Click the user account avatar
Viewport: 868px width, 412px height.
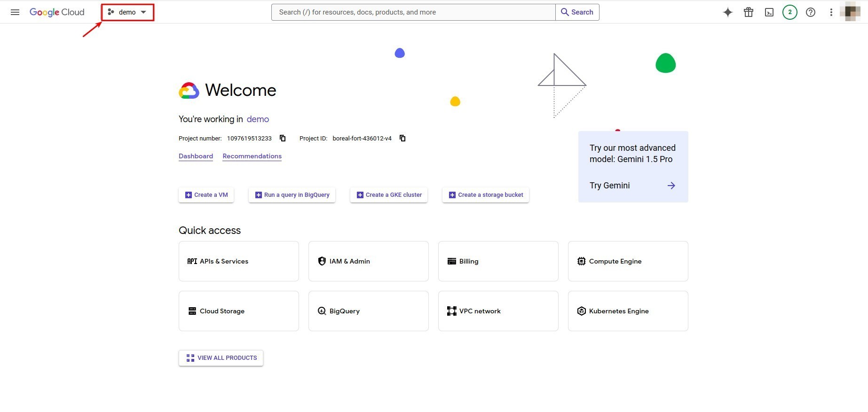850,12
